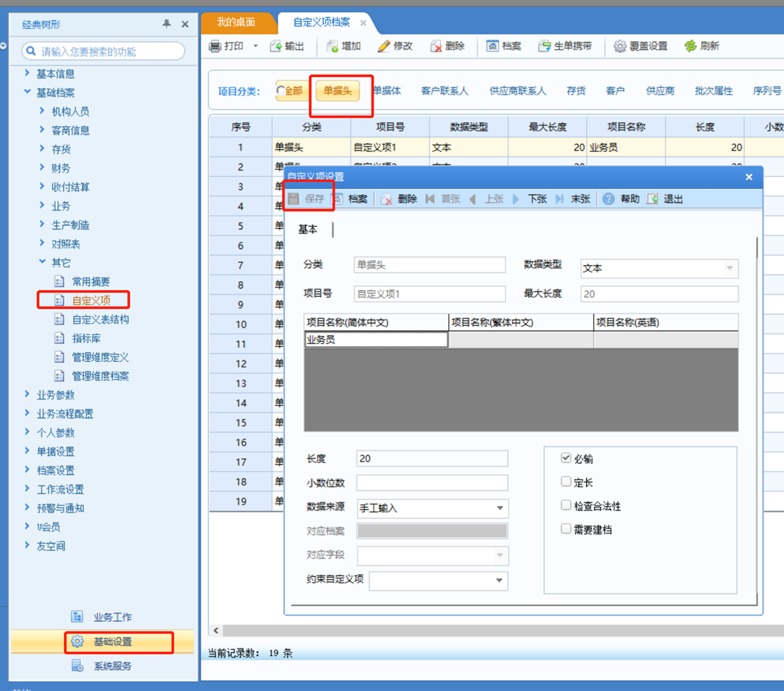Click the horizontal scrollbar left arrow

(216, 630)
